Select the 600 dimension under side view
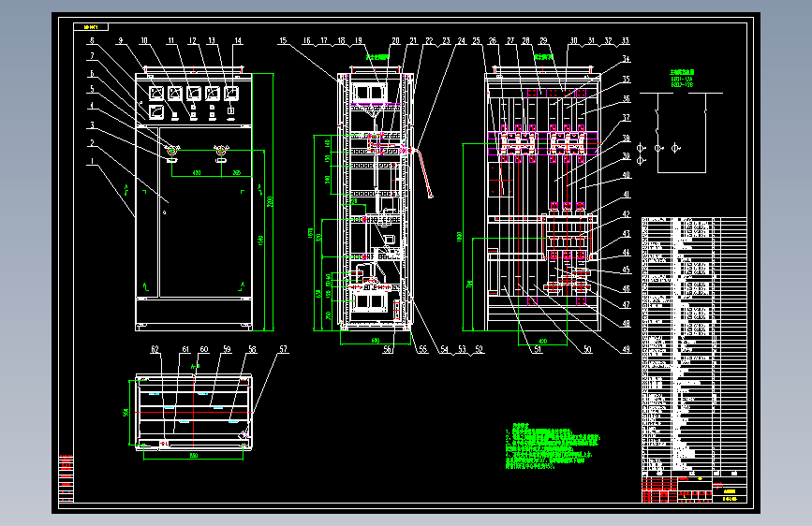This screenshot has height=526, width=812. point(376,341)
